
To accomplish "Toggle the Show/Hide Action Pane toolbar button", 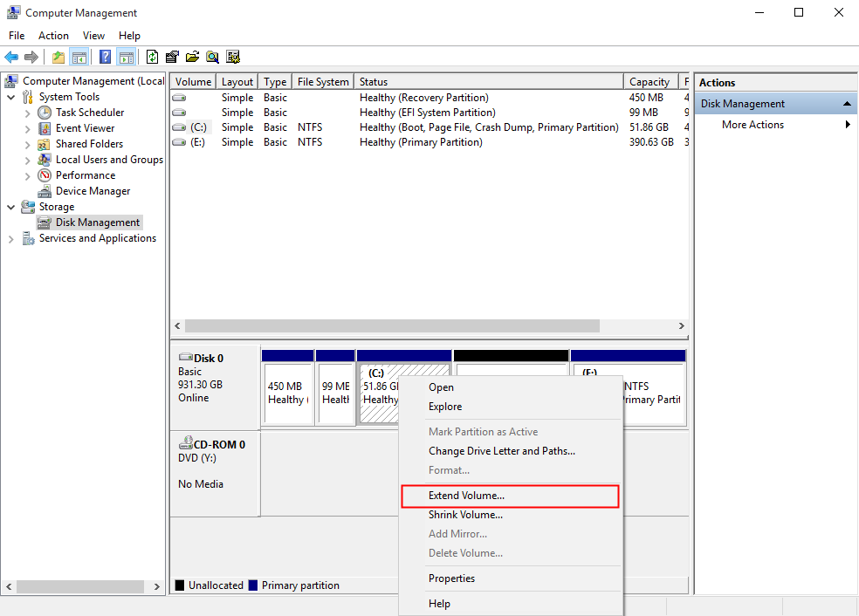I will coord(127,57).
